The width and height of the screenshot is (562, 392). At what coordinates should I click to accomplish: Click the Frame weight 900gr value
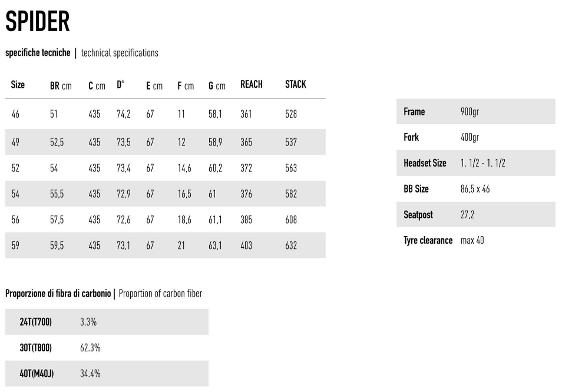[x=470, y=112]
